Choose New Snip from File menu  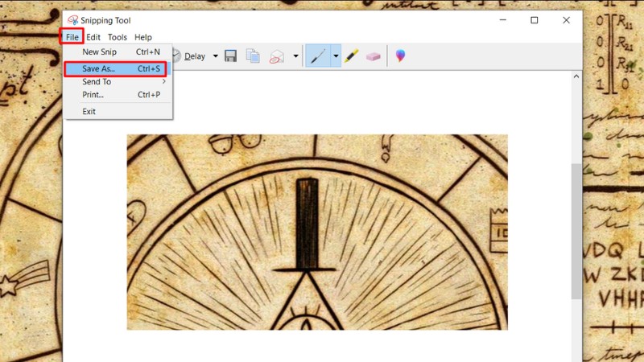(x=118, y=52)
